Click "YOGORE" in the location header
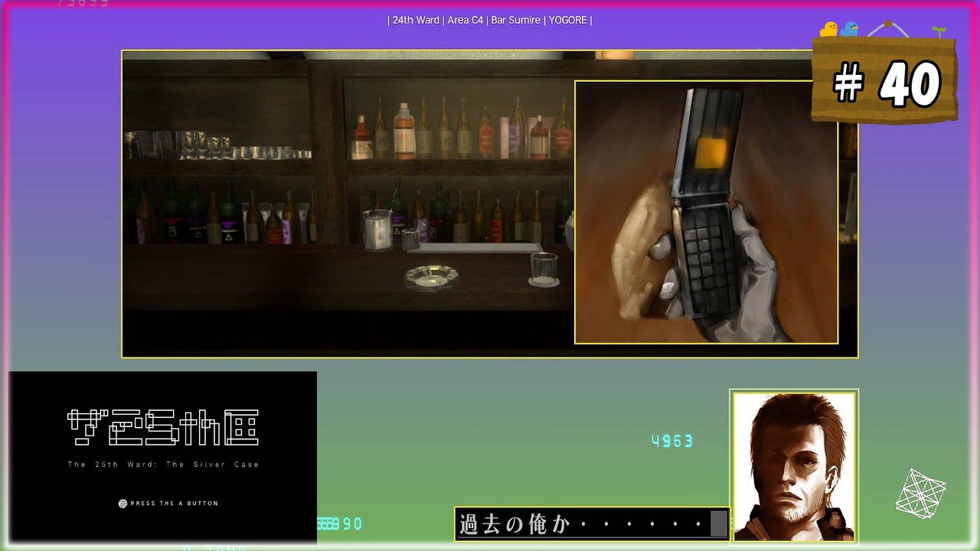This screenshot has height=551, width=980. 567,20
